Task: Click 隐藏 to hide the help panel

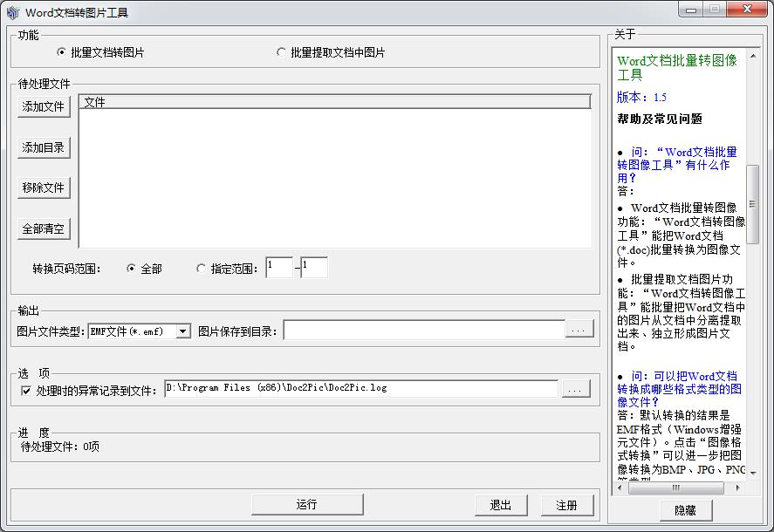Action: 685,510
